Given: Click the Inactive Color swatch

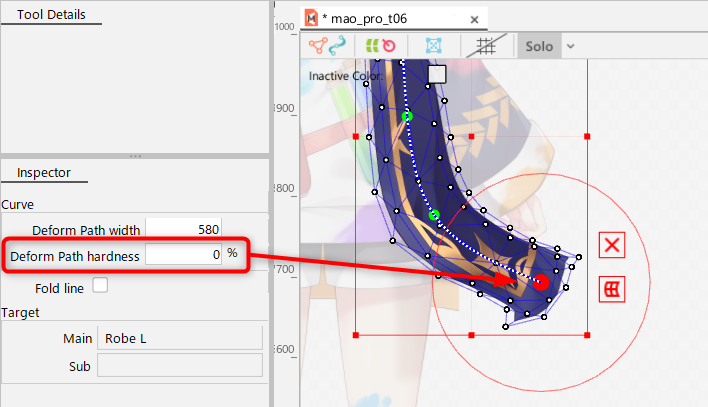Looking at the screenshot, I should (x=436, y=75).
